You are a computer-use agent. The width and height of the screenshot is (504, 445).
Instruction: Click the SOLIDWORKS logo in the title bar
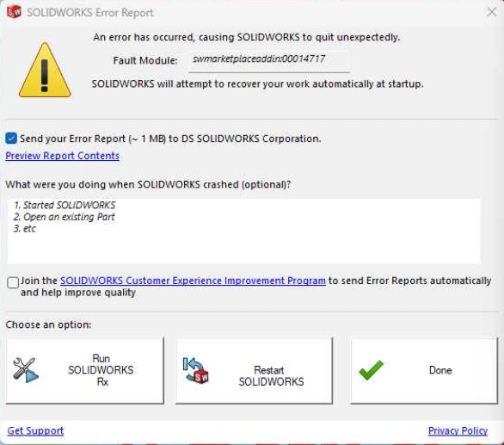pos(14,12)
